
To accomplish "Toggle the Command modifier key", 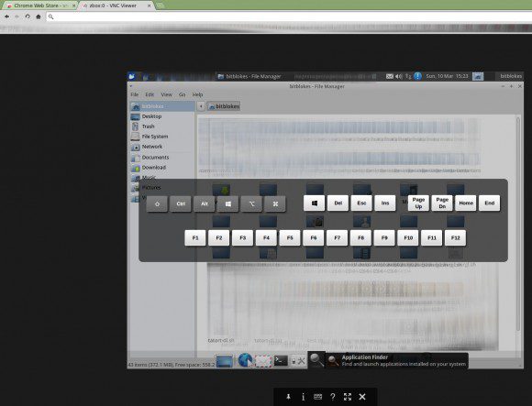I will (x=275, y=203).
